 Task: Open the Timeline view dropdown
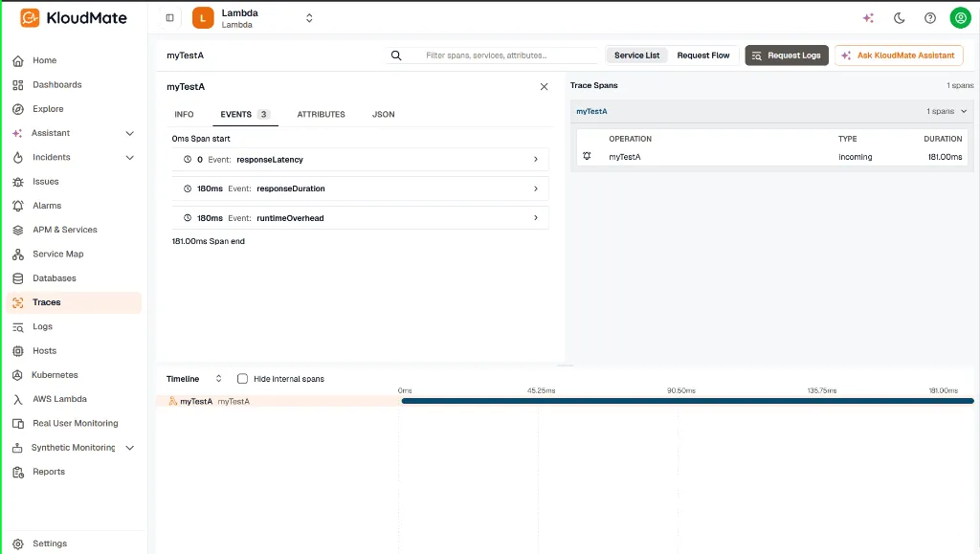click(193, 379)
